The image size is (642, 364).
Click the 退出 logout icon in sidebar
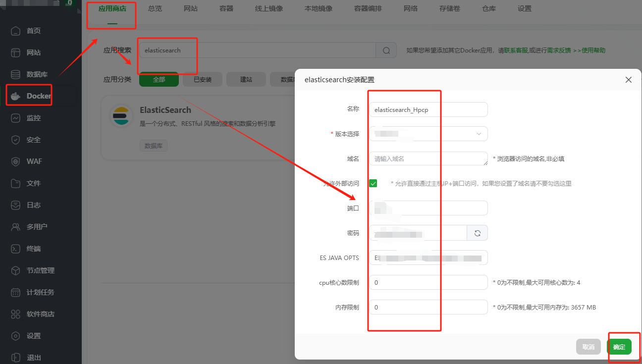(16, 358)
